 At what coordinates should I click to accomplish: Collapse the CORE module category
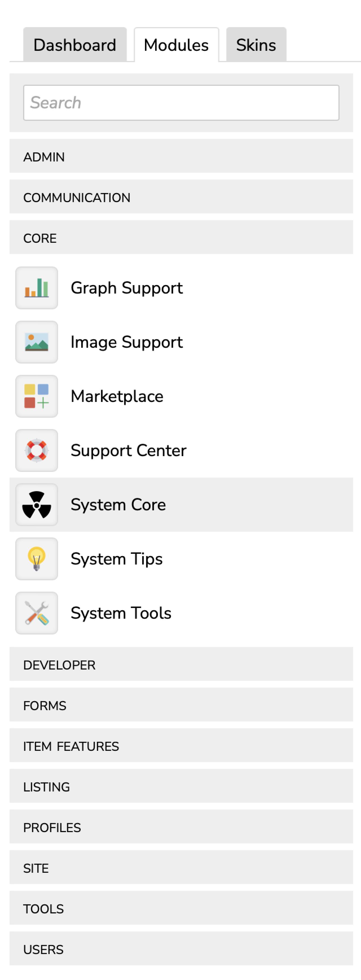click(x=181, y=238)
